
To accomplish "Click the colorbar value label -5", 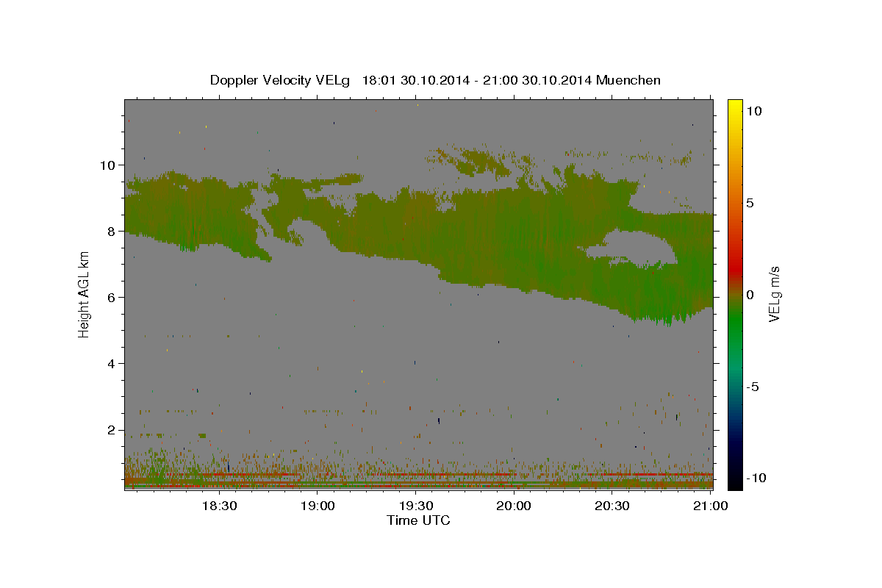I will pyautogui.click(x=753, y=387).
